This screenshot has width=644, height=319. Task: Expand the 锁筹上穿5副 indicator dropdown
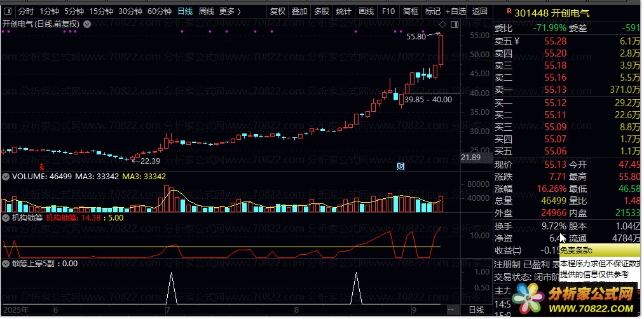[6, 264]
